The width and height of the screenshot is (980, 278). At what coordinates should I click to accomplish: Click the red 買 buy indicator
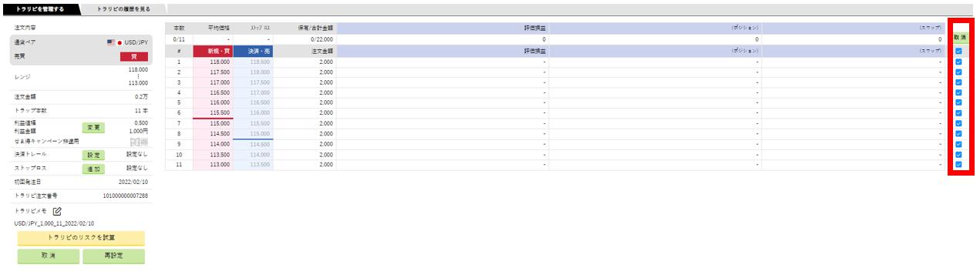[134, 56]
